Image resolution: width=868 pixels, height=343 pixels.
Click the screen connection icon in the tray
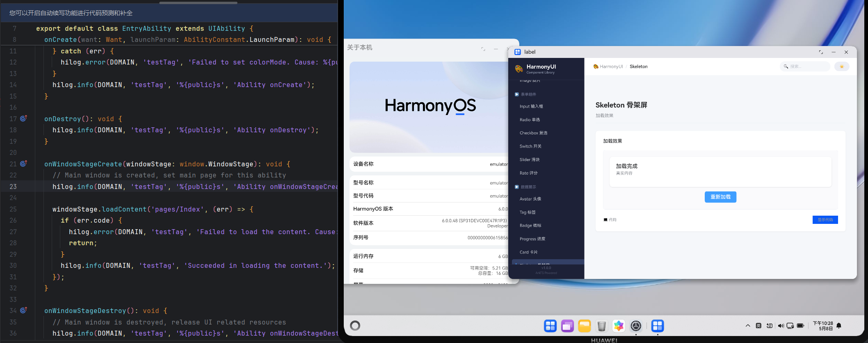coord(790,326)
